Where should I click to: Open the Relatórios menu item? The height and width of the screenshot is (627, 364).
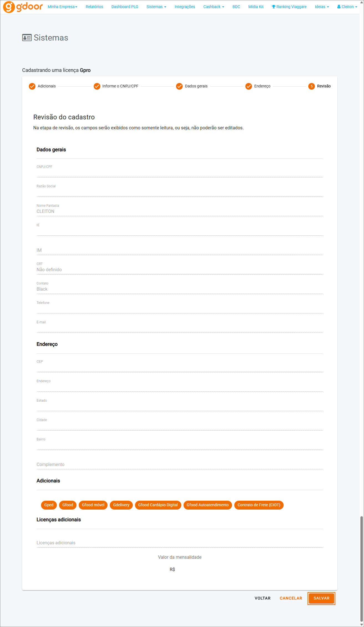tap(94, 7)
